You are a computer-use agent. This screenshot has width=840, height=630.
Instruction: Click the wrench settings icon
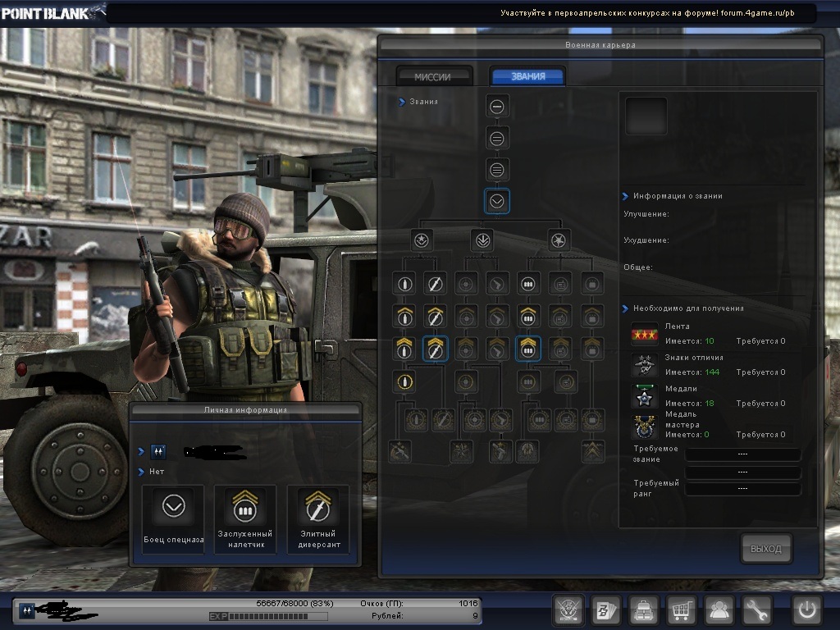coord(757,610)
